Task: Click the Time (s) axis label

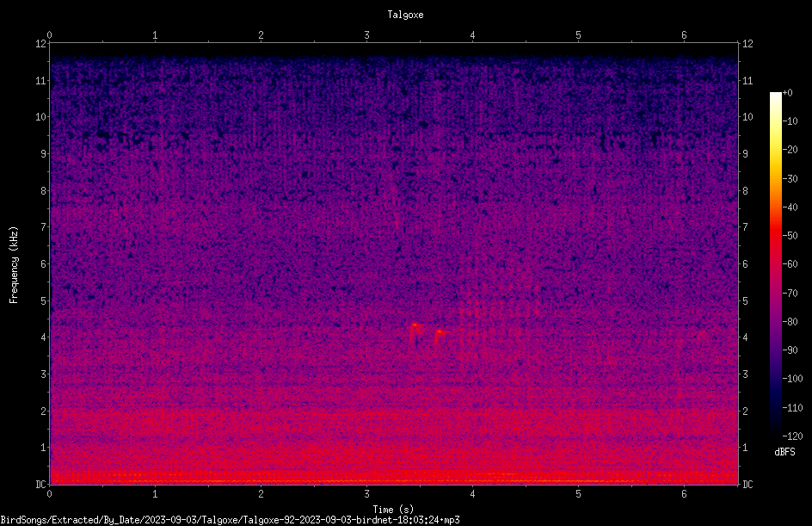Action: click(393, 510)
